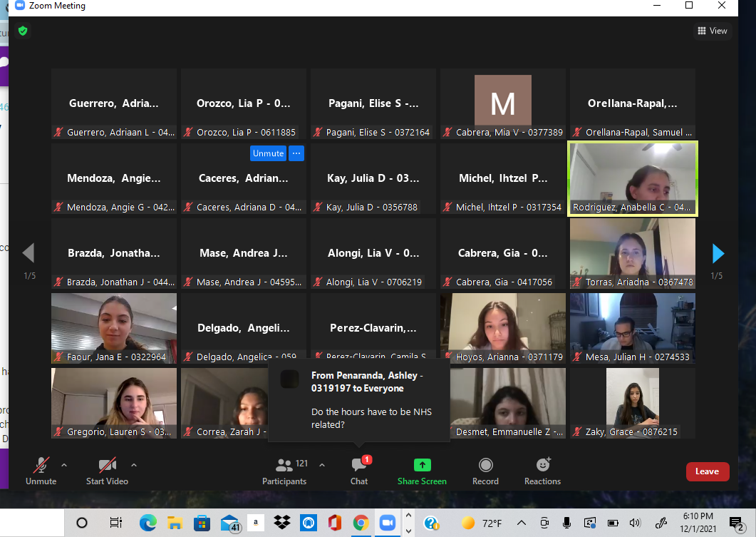Image resolution: width=756 pixels, height=537 pixels.
Task: Leave the meeting
Action: (x=707, y=471)
